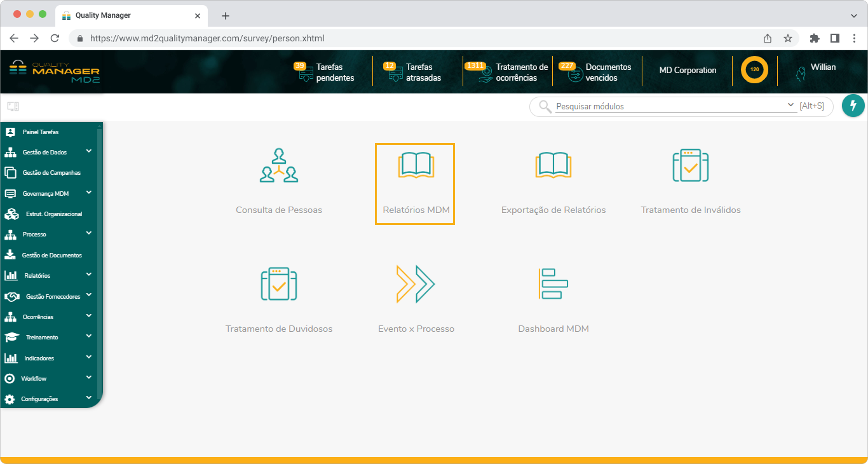
Task: Click the Evento x Processo arrows icon
Action: click(x=416, y=283)
